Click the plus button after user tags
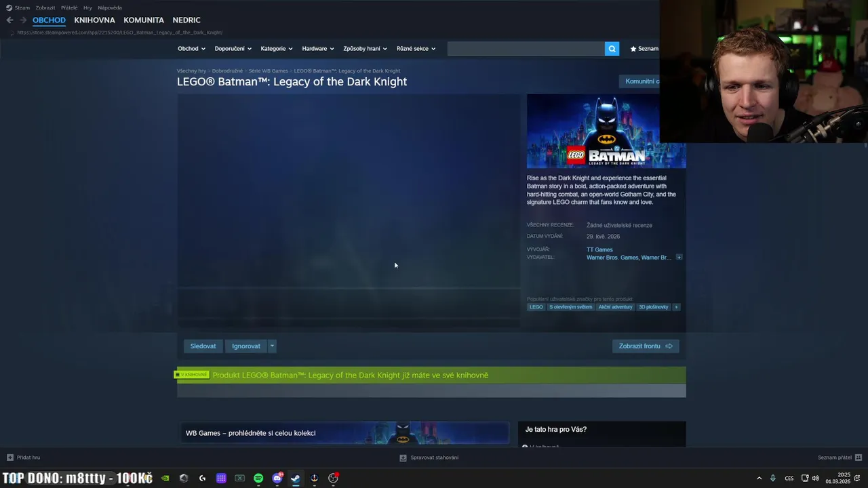The width and height of the screenshot is (868, 488). pyautogui.click(x=676, y=307)
